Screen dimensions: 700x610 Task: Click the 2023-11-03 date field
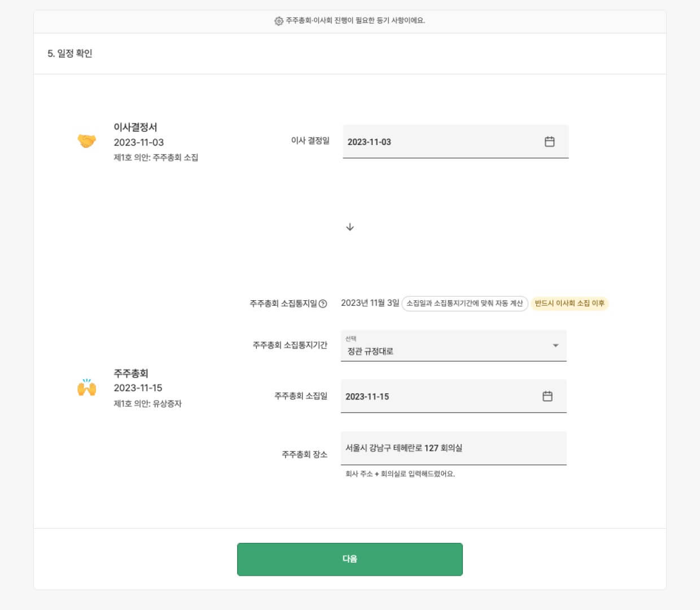pyautogui.click(x=440, y=142)
